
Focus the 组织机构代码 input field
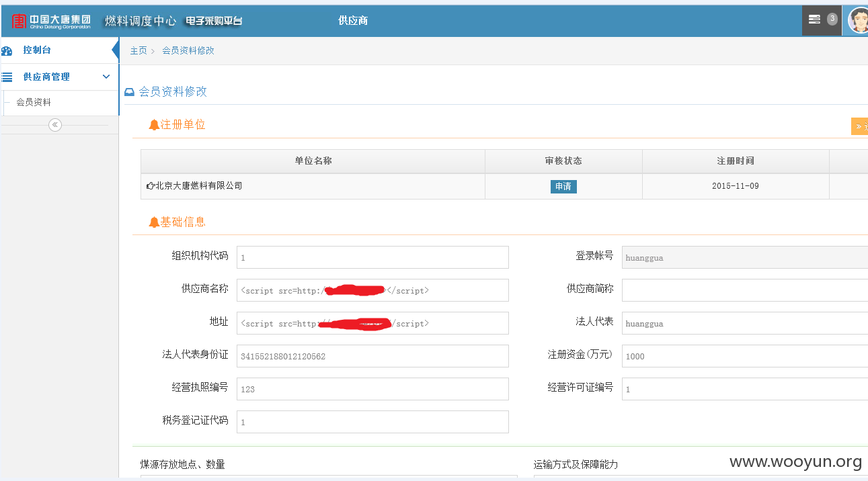372,257
